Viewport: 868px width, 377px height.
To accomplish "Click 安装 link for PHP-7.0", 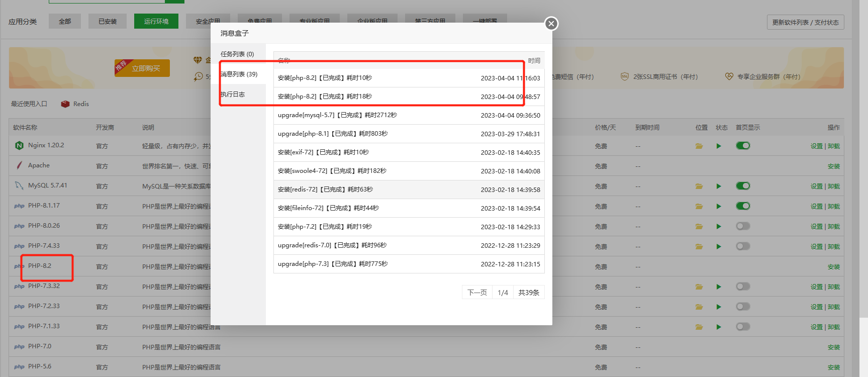I will (834, 347).
